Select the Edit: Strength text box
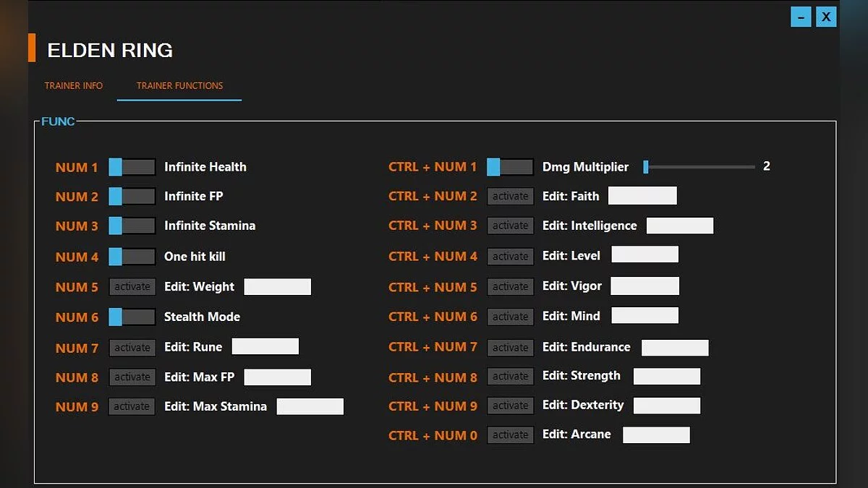 coord(666,377)
